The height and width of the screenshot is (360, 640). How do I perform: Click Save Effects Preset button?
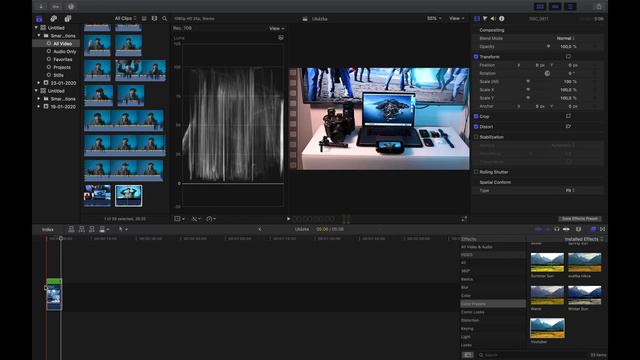580,219
